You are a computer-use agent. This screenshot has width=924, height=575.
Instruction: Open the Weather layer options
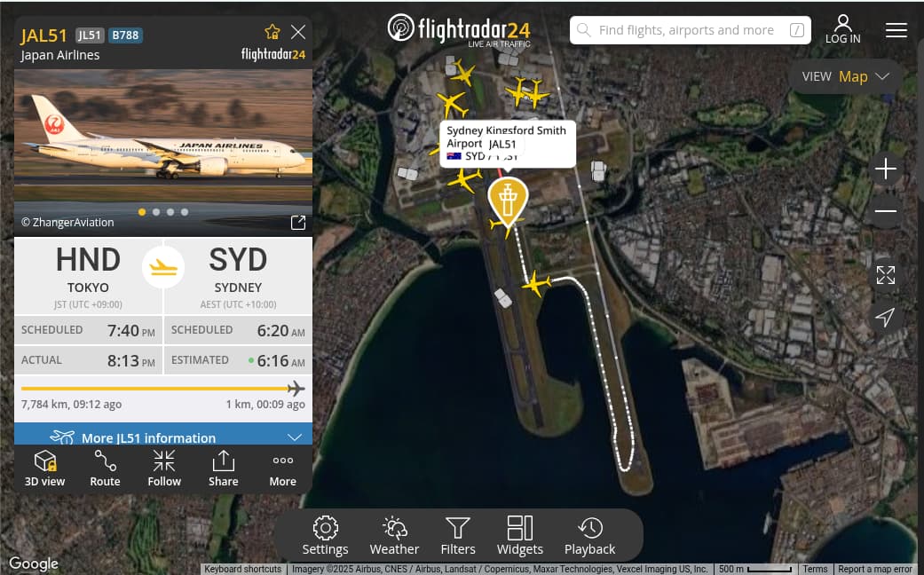pyautogui.click(x=394, y=536)
